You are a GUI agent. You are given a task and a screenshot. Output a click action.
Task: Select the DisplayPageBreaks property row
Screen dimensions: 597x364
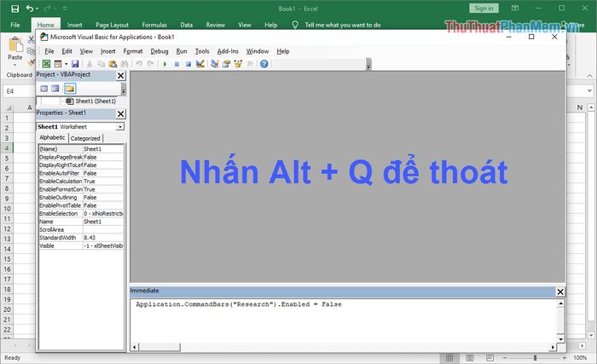81,157
